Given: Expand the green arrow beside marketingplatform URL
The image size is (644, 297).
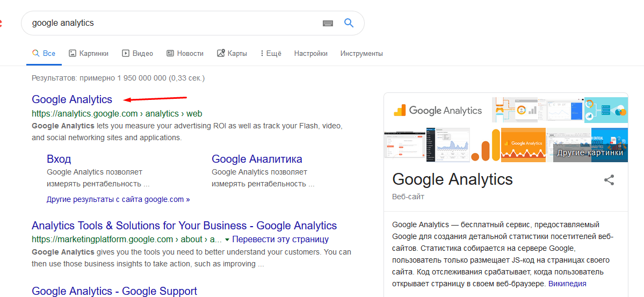Looking at the screenshot, I should pyautogui.click(x=227, y=240).
